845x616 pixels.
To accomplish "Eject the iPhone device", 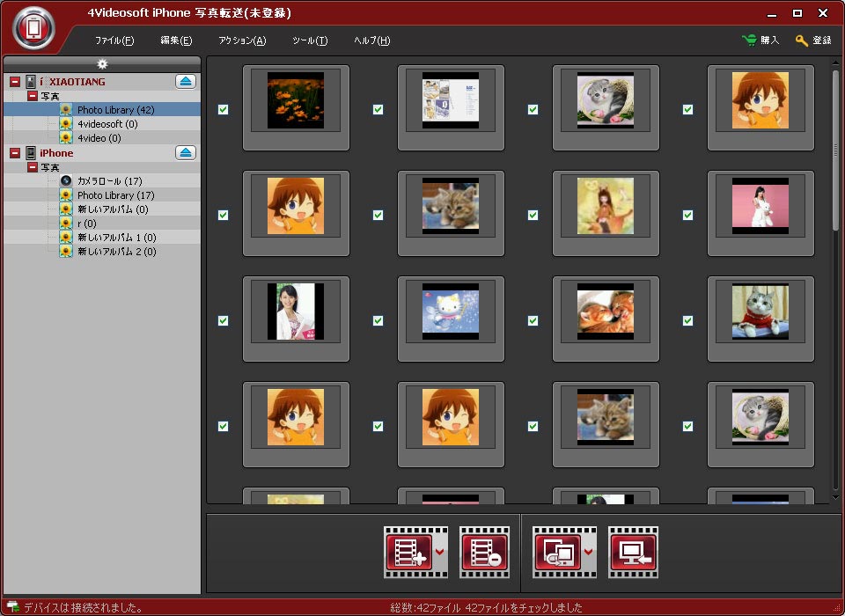I will 185,153.
